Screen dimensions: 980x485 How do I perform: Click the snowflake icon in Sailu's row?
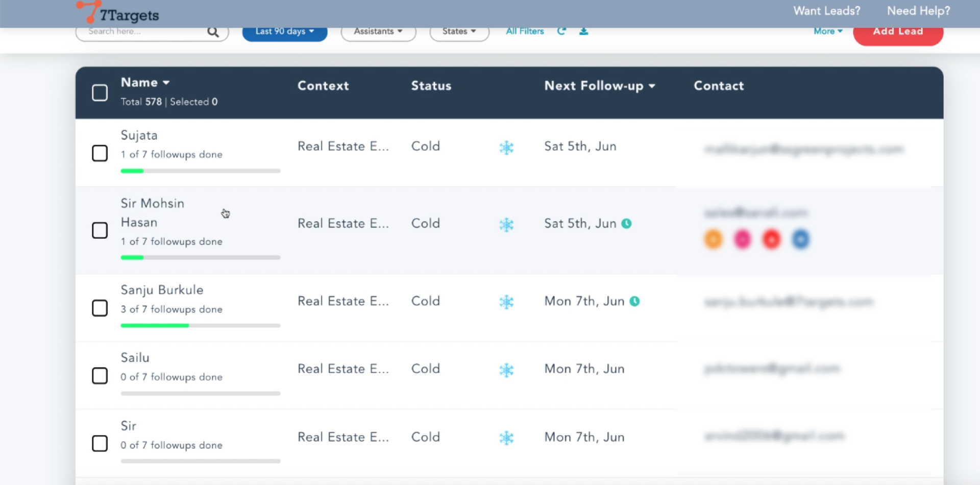[506, 370]
